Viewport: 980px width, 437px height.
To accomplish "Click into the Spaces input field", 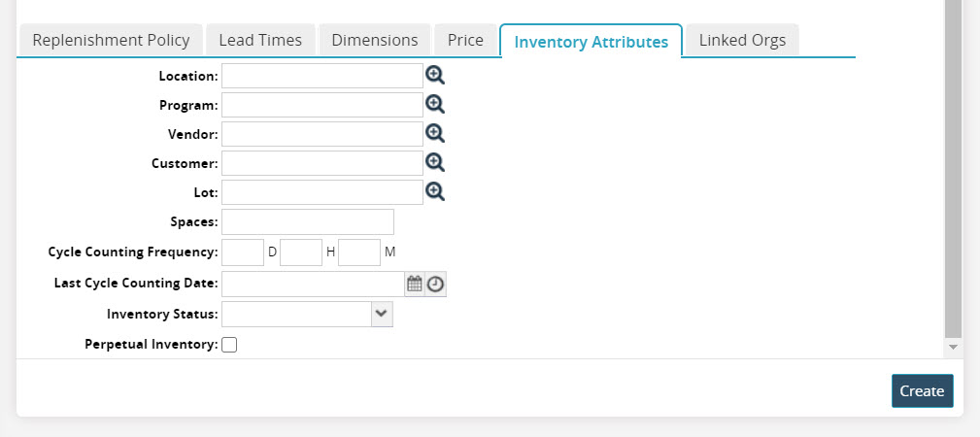I will [308, 222].
